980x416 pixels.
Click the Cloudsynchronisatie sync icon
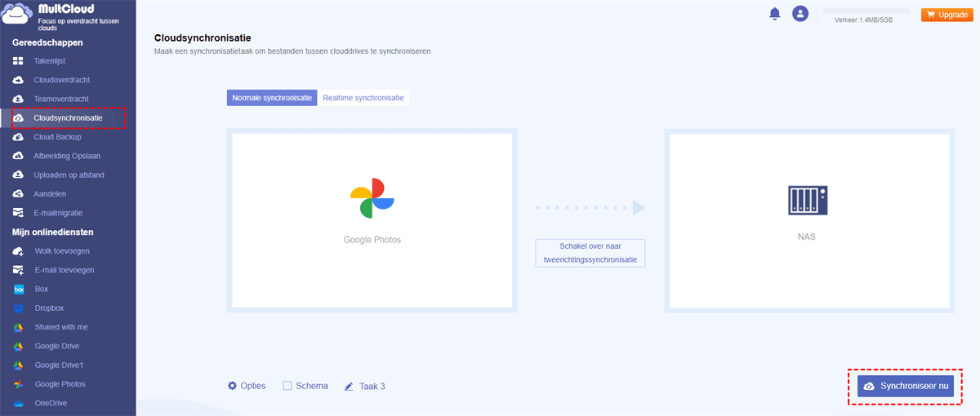coord(19,118)
